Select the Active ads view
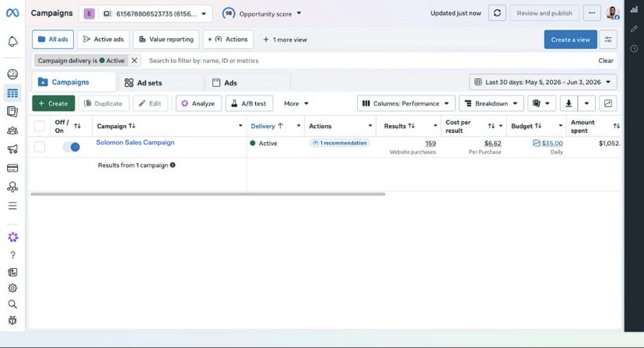The image size is (644, 348). 103,40
